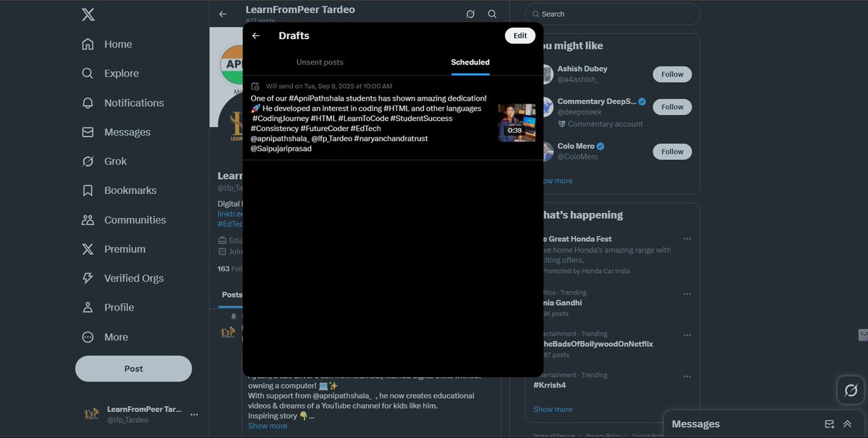Open the floating Grok button bottom right
This screenshot has width=868, height=438.
pos(850,390)
